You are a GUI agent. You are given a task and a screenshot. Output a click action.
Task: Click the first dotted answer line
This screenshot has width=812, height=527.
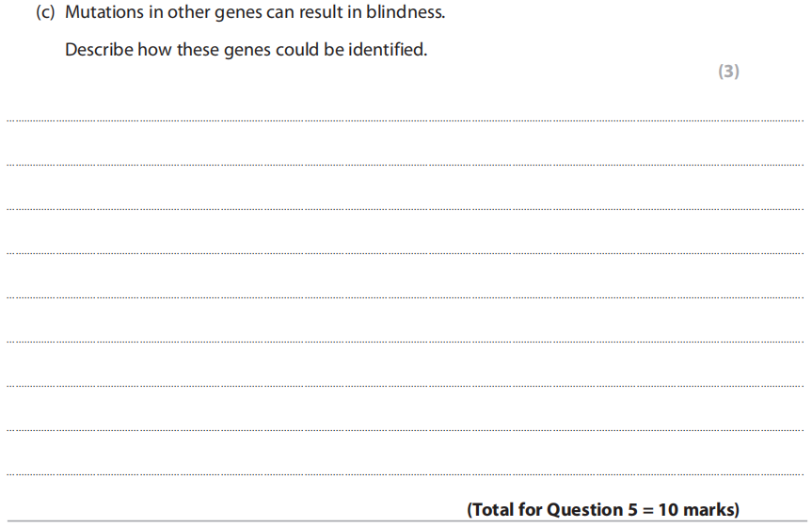[x=405, y=120]
